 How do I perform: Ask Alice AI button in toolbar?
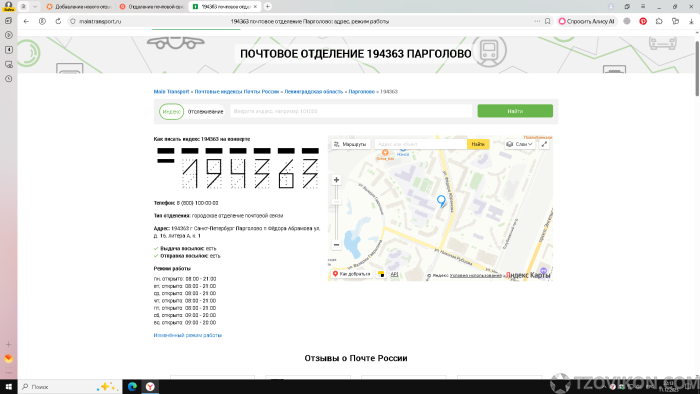[587, 21]
